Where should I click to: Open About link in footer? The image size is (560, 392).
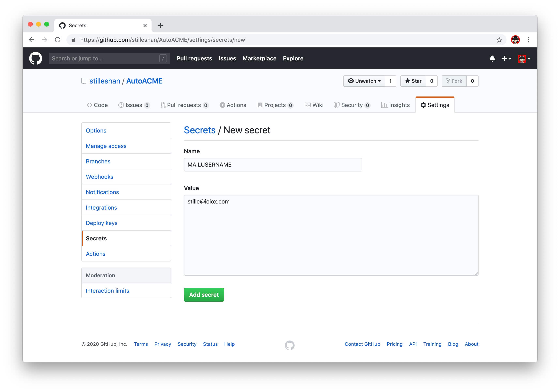tap(471, 344)
